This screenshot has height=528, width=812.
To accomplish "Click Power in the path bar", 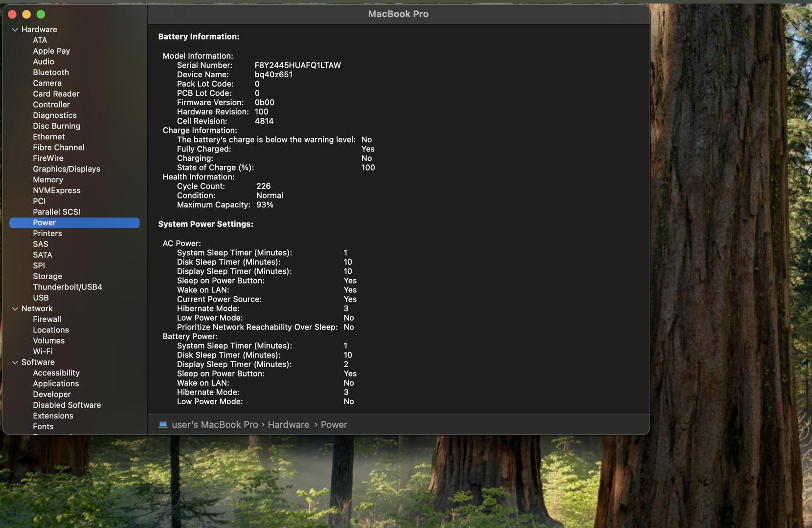I will click(x=334, y=425).
